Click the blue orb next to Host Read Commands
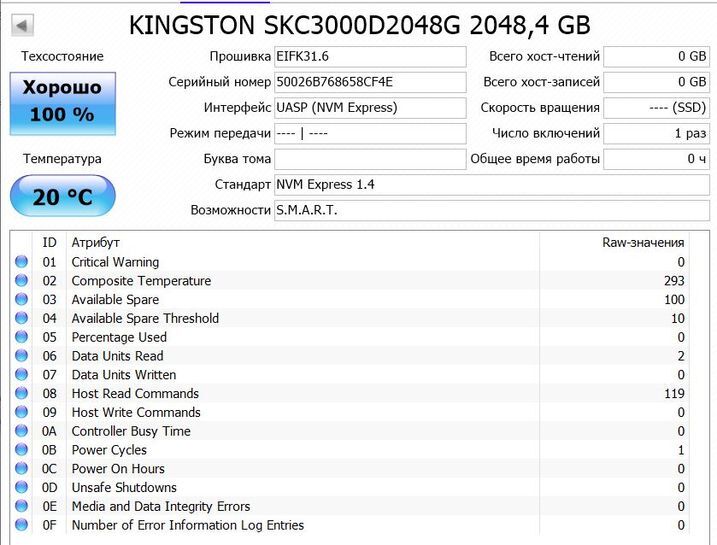Viewport: 717px width, 545px height. point(21,394)
